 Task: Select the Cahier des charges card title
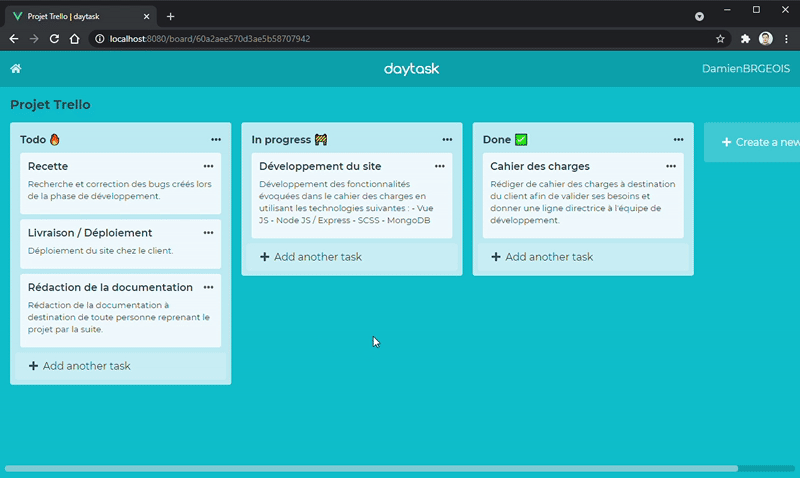click(x=540, y=166)
